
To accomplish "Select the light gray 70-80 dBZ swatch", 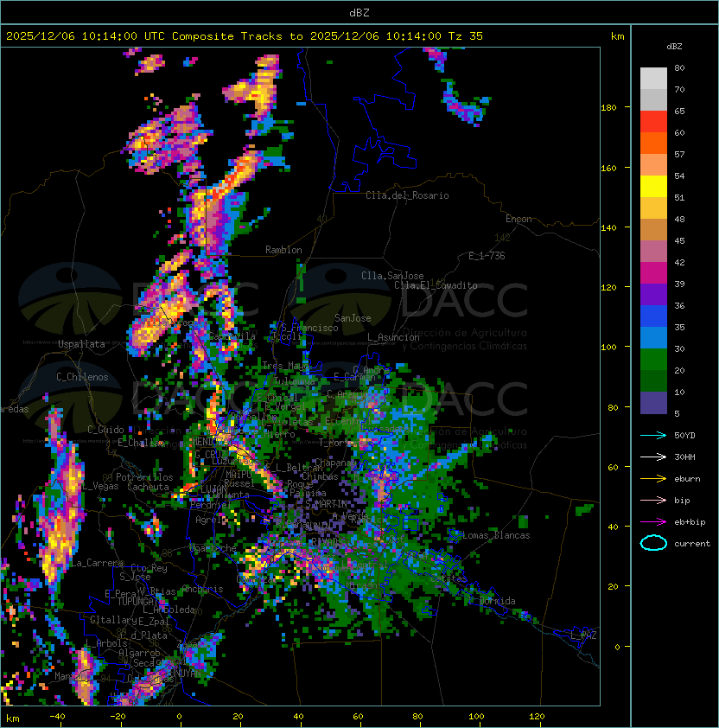I will coord(653,78).
